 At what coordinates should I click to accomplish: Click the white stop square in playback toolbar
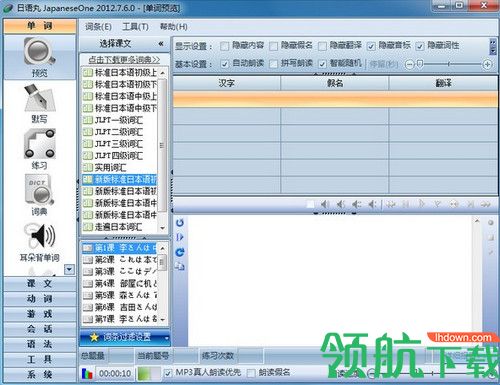pyautogui.click(x=310, y=204)
